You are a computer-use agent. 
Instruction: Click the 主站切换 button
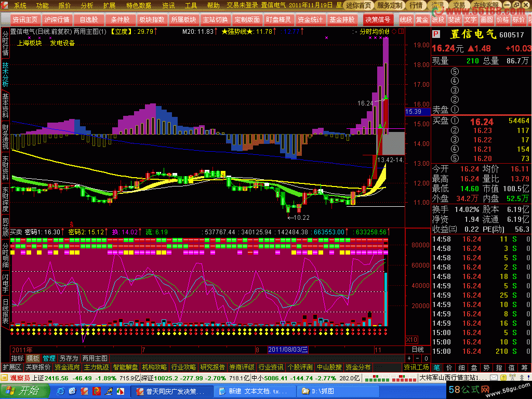215,20
